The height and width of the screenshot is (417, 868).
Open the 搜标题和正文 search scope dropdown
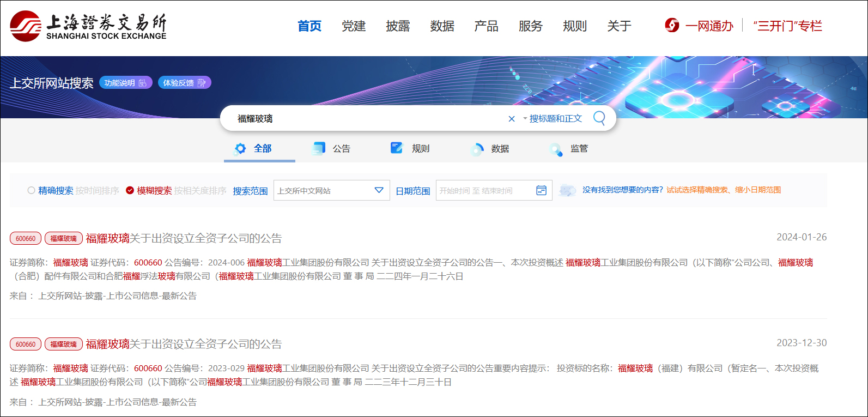click(553, 118)
